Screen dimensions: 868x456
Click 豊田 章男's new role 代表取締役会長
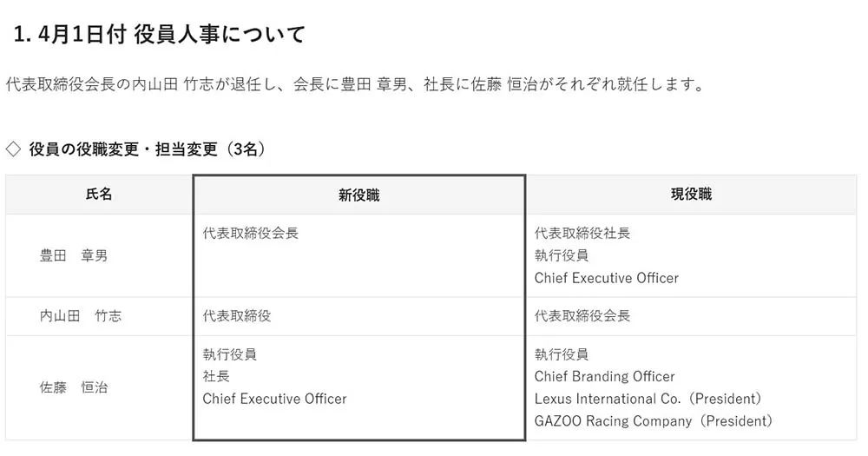(250, 234)
